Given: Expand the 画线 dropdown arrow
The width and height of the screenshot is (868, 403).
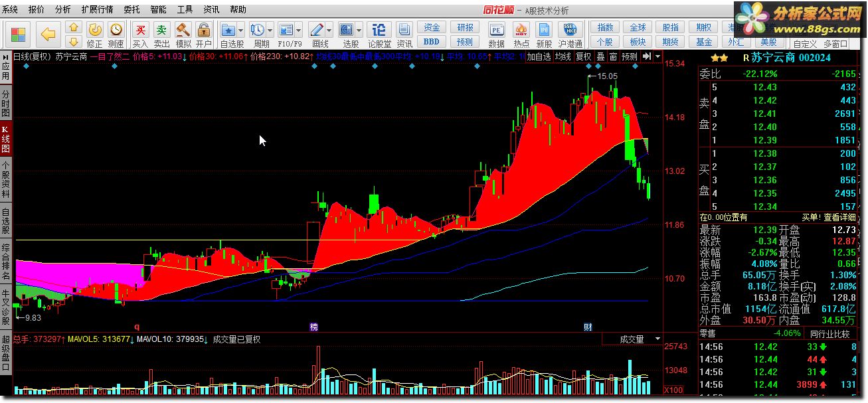Looking at the screenshot, I should pos(329,30).
